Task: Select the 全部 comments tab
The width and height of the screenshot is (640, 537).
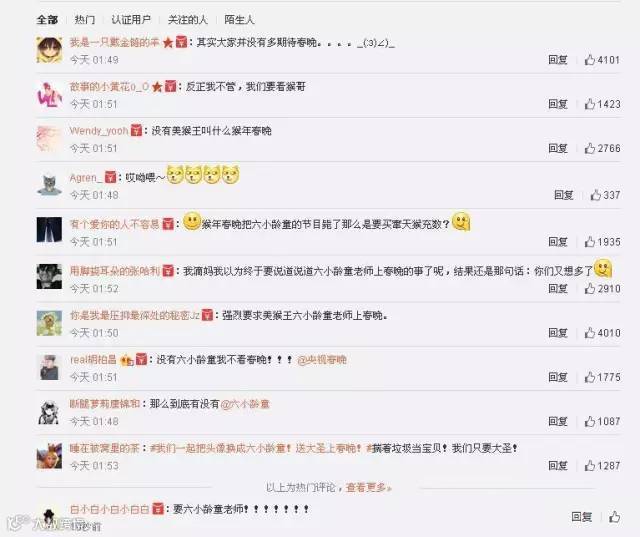Action: pyautogui.click(x=47, y=20)
